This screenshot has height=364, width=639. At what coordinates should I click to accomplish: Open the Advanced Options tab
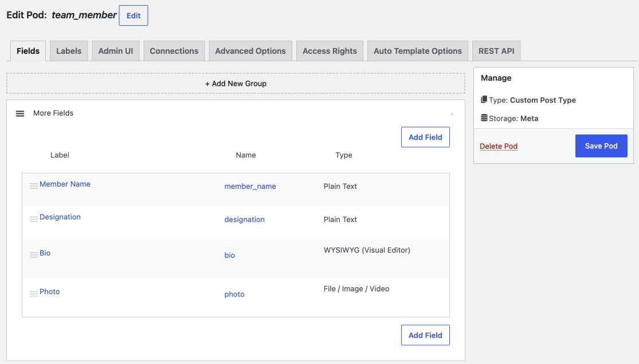pos(250,51)
